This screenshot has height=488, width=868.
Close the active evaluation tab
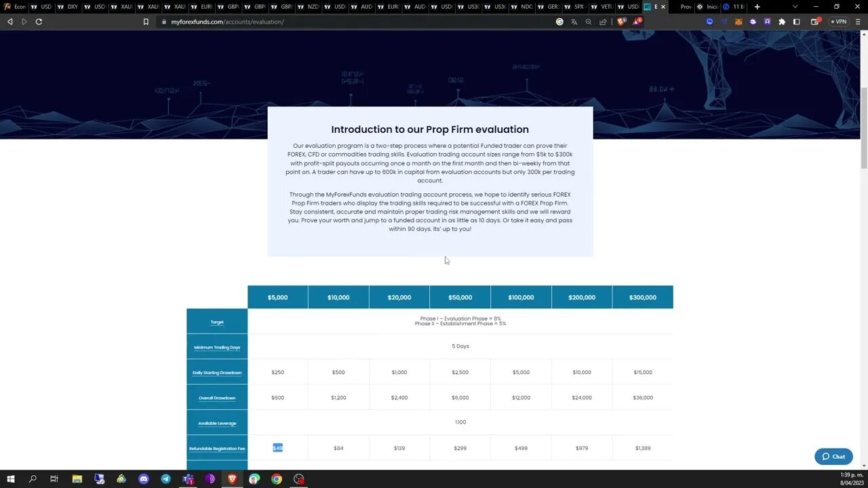tap(663, 7)
